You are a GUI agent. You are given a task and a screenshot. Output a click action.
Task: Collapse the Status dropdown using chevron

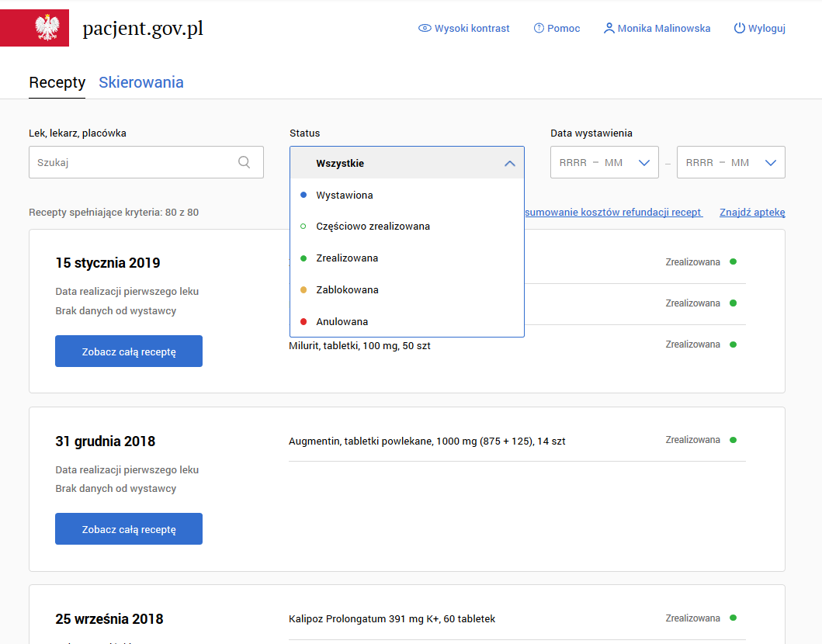509,163
